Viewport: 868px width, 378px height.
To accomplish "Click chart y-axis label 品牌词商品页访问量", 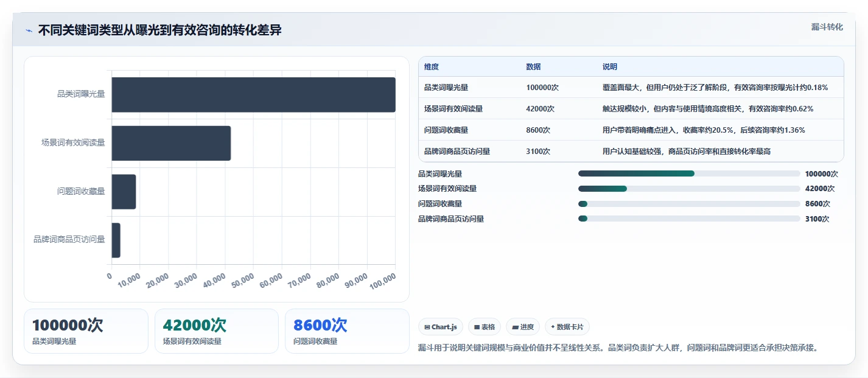I will pos(69,239).
